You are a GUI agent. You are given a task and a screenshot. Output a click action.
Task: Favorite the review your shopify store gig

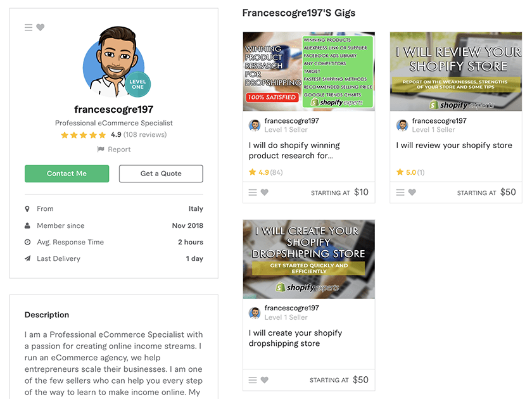412,193
